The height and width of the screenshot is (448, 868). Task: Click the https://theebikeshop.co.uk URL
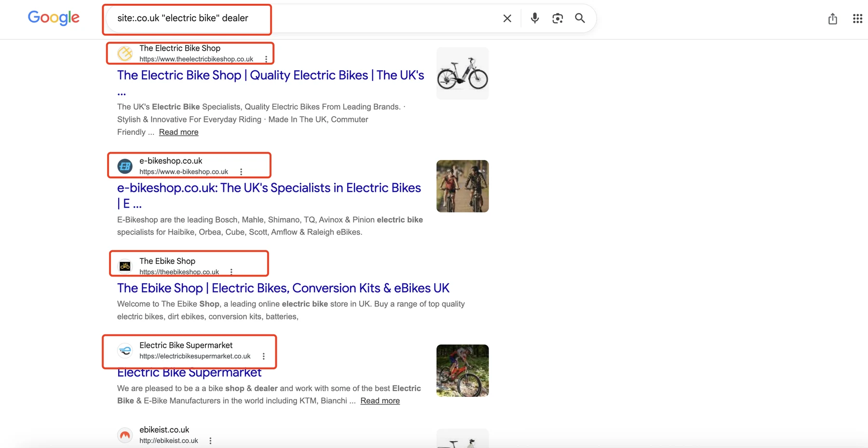click(179, 272)
